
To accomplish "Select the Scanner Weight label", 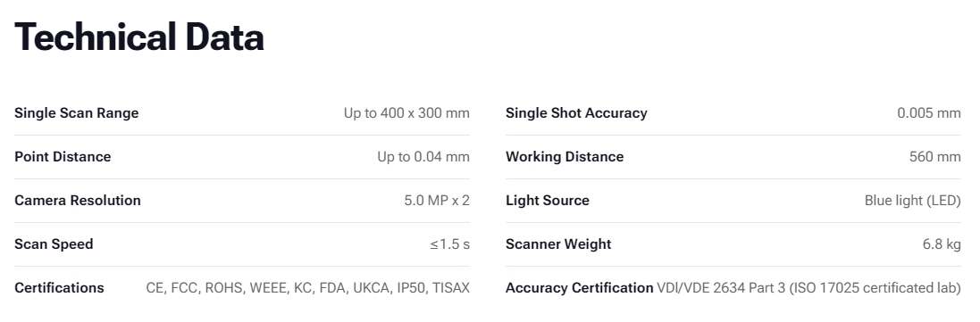I will (x=558, y=244).
